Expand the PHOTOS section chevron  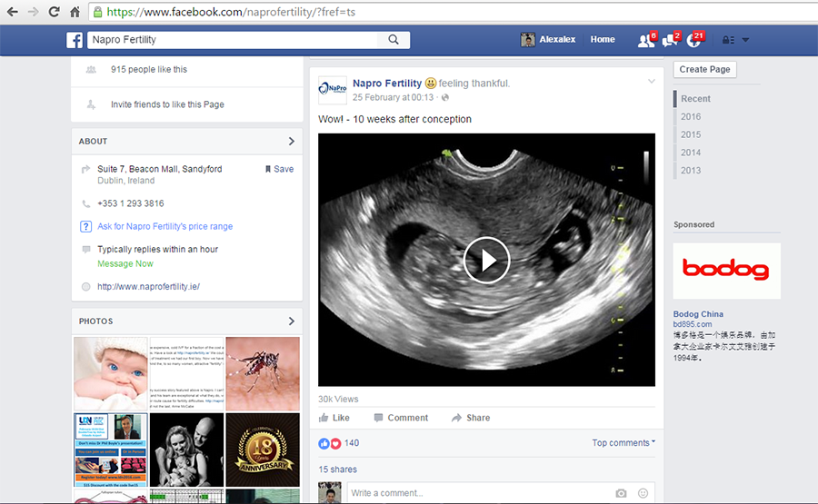pyautogui.click(x=291, y=321)
